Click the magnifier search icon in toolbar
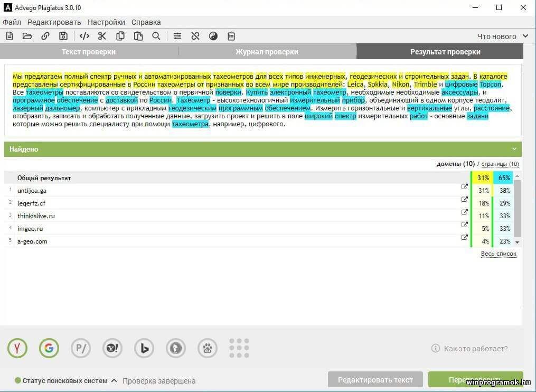 pos(156,36)
